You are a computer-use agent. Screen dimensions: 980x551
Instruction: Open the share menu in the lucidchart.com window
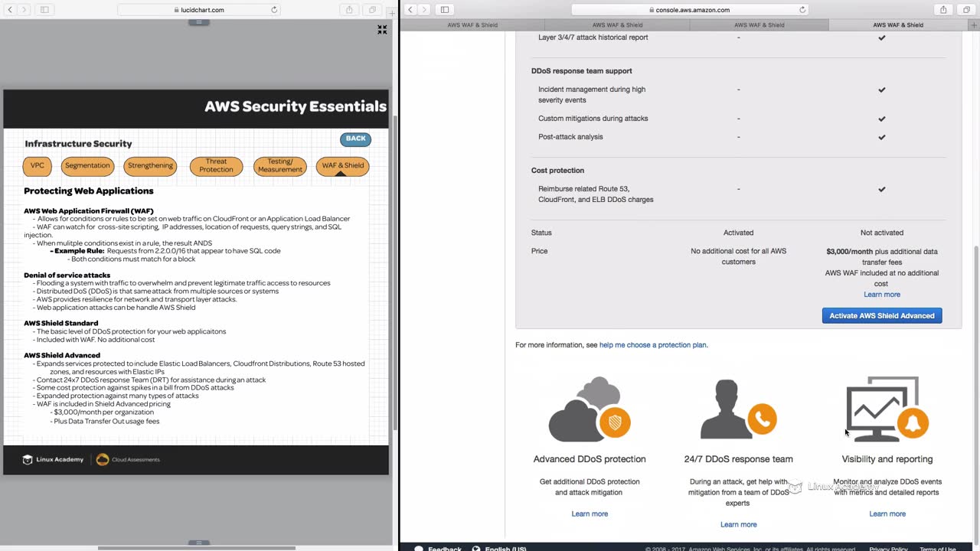[x=350, y=10]
